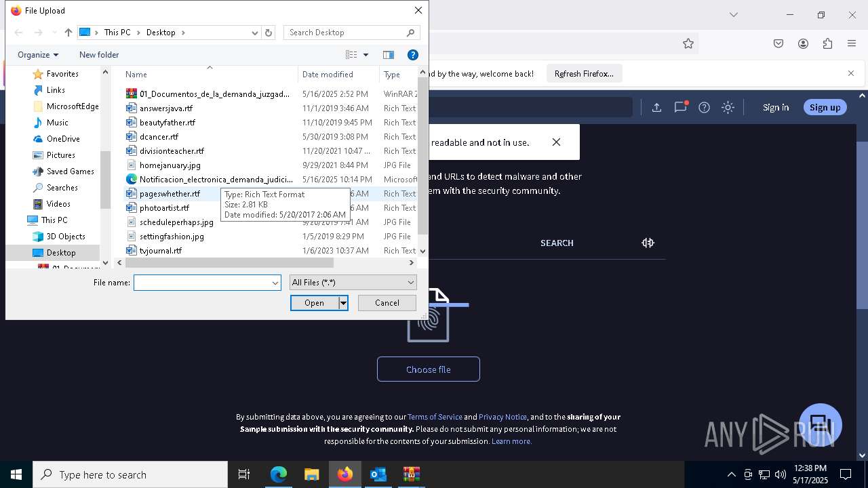Select settingfashion.jpg file
This screenshot has height=488, width=868.
(x=172, y=237)
